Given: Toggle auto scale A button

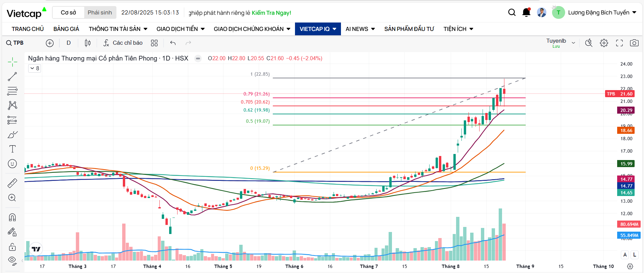Looking at the screenshot, I should (x=625, y=255).
